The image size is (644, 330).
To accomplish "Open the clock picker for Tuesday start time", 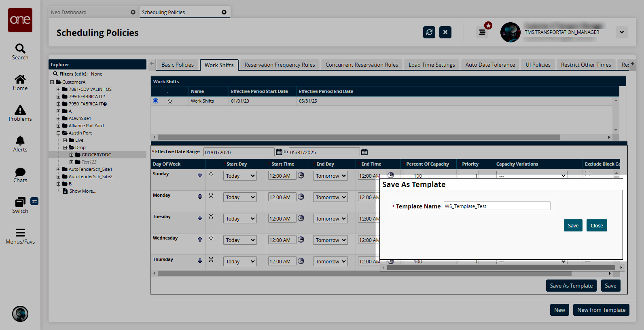I will pyautogui.click(x=301, y=218).
